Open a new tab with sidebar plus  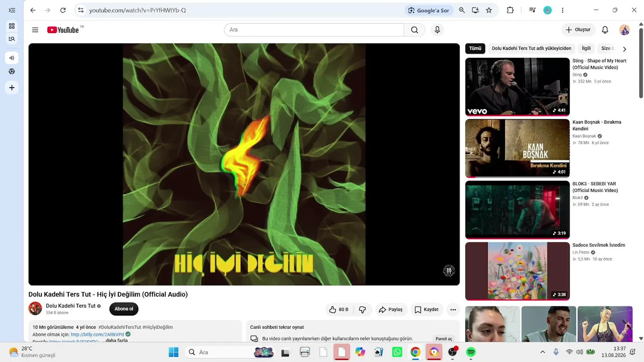coord(12,88)
